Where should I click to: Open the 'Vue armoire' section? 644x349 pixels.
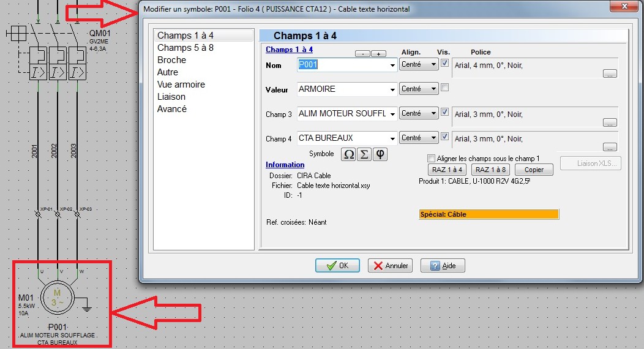coord(181,84)
